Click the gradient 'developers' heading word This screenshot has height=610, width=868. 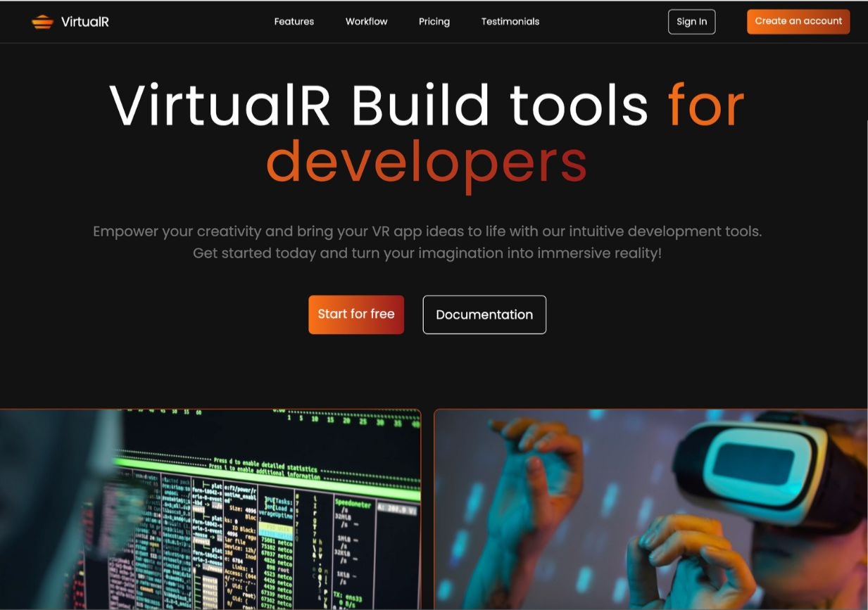point(426,160)
